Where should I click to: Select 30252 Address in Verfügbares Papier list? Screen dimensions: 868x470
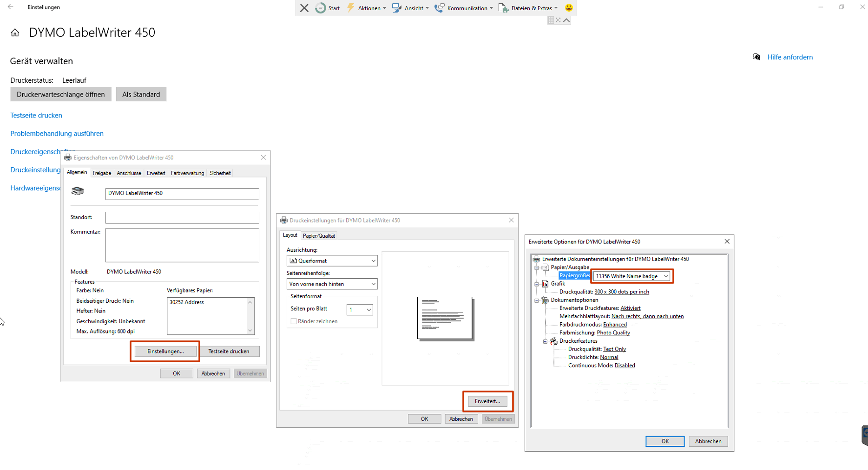187,302
